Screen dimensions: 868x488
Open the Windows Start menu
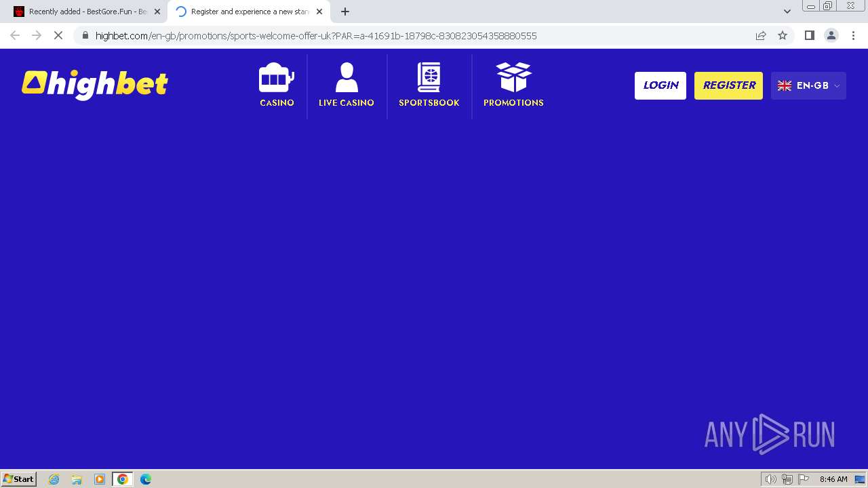[18, 479]
